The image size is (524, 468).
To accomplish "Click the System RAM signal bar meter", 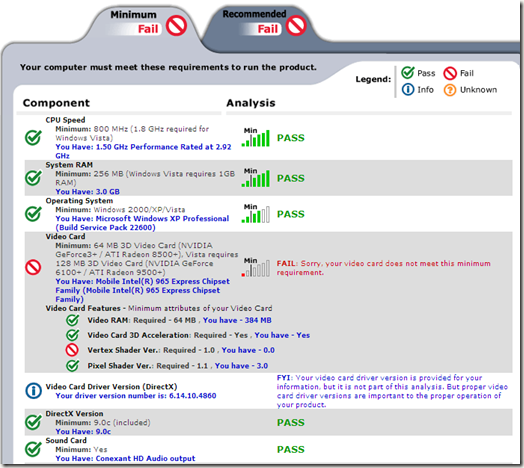I will coord(256,178).
